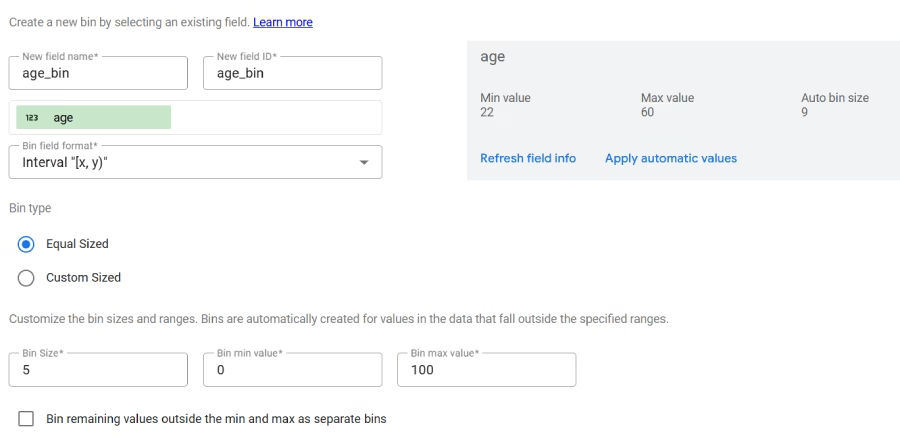Click the Bin Size field containing 5
This screenshot has width=900, height=444.
tap(98, 370)
